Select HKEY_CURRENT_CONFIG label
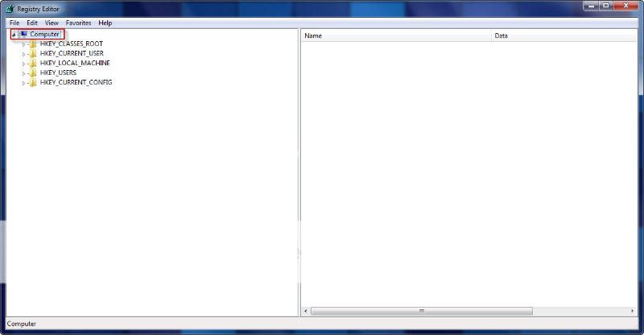 76,82
